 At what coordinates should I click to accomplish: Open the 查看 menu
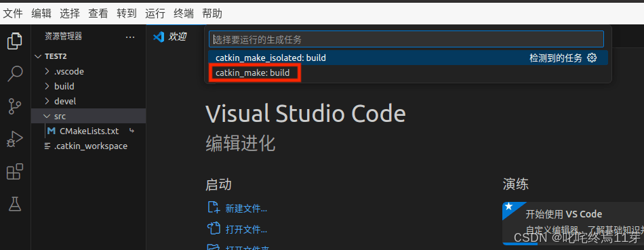tap(98, 14)
